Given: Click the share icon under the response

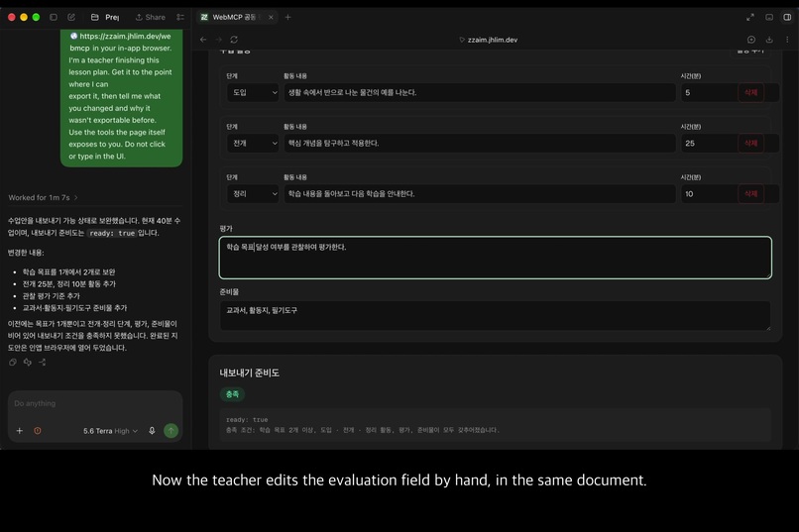Looking at the screenshot, I should (x=43, y=363).
